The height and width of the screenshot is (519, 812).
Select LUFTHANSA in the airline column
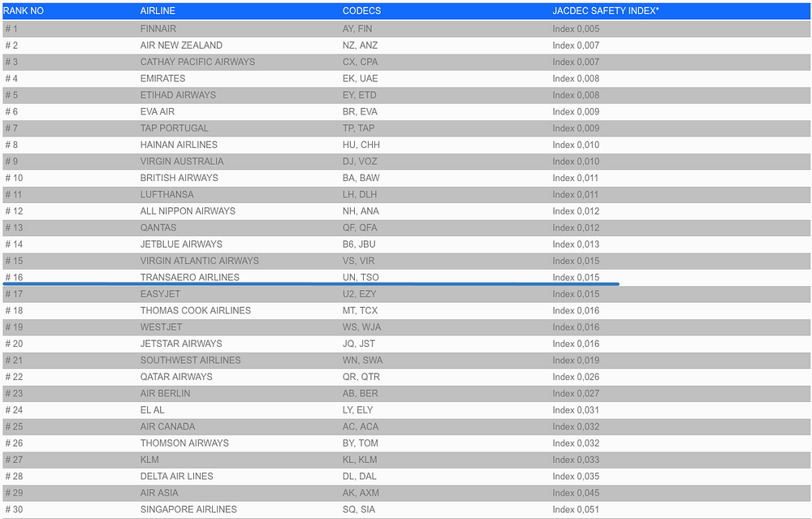click(166, 195)
